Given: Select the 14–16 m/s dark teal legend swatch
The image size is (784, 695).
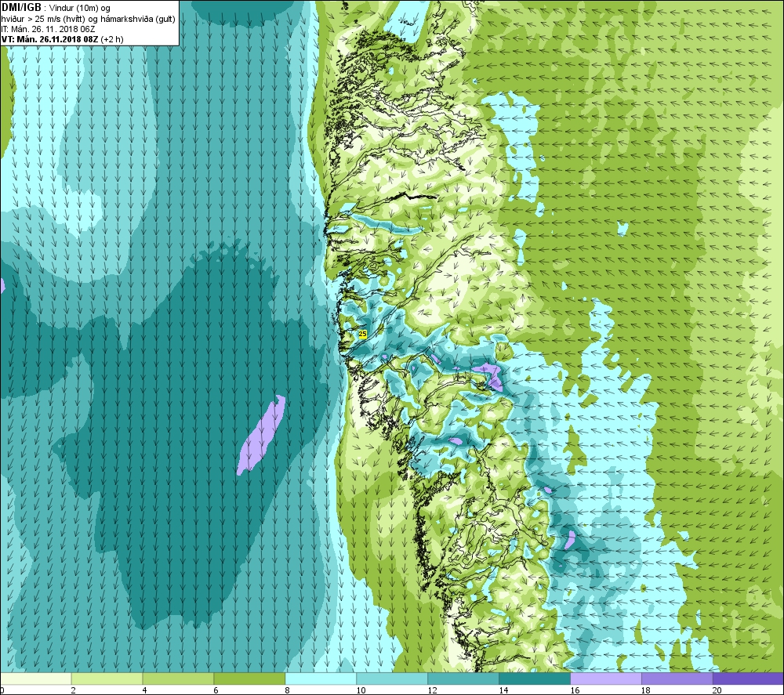Looking at the screenshot, I should [535, 679].
